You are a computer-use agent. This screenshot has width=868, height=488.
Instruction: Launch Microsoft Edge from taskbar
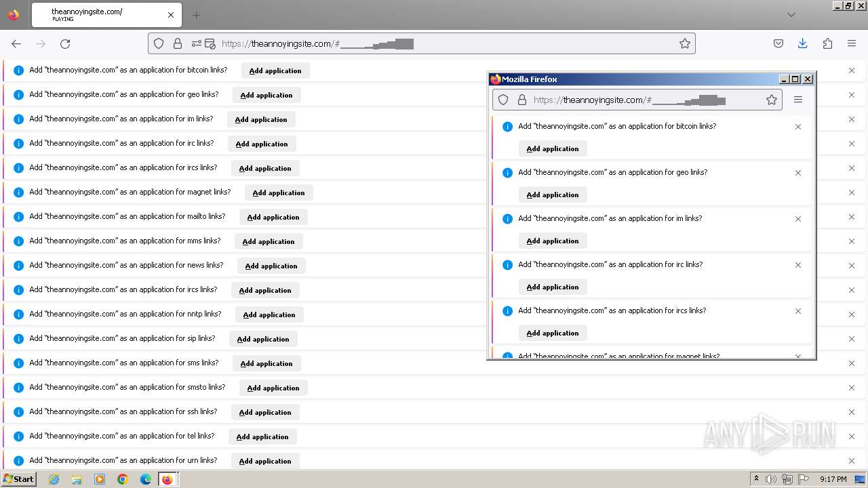tap(145, 479)
